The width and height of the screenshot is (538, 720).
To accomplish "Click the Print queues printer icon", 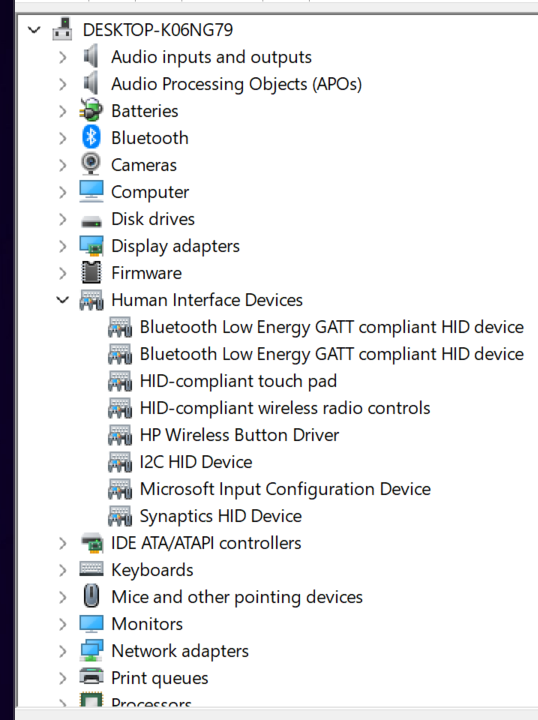I will tap(91, 677).
